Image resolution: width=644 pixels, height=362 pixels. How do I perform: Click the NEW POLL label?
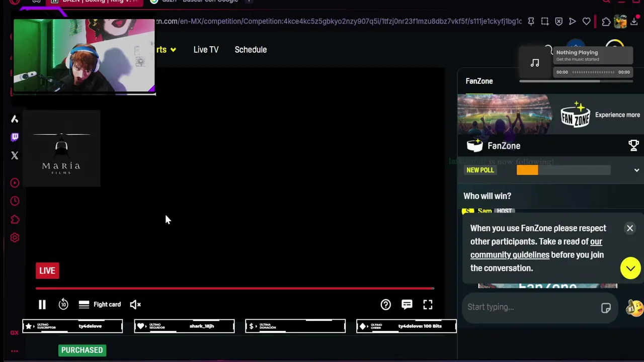(480, 170)
